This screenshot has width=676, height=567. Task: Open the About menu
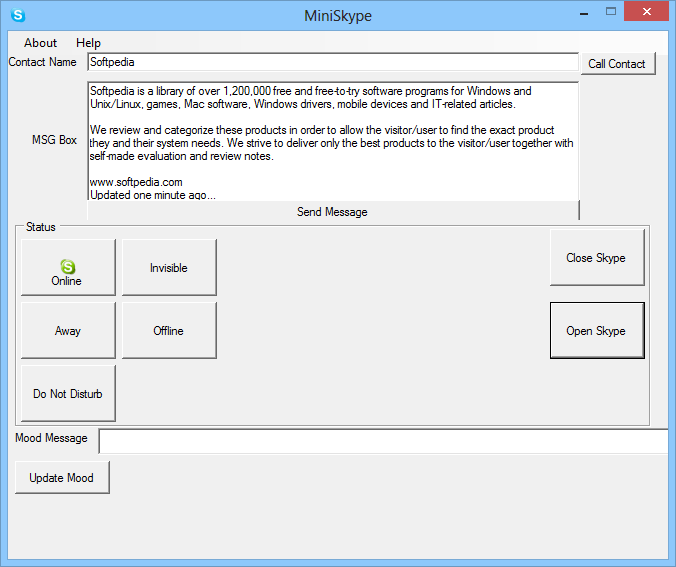41,43
